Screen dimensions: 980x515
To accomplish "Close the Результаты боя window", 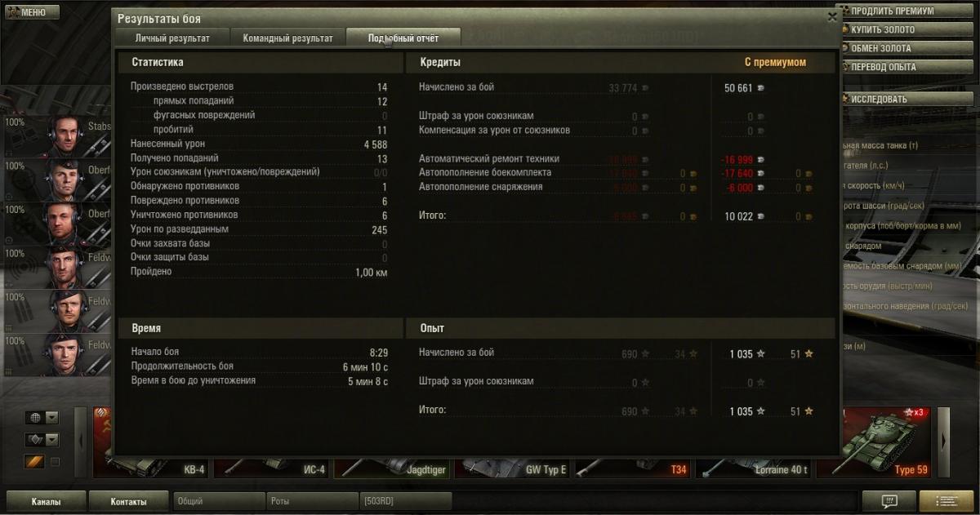I will [x=832, y=16].
